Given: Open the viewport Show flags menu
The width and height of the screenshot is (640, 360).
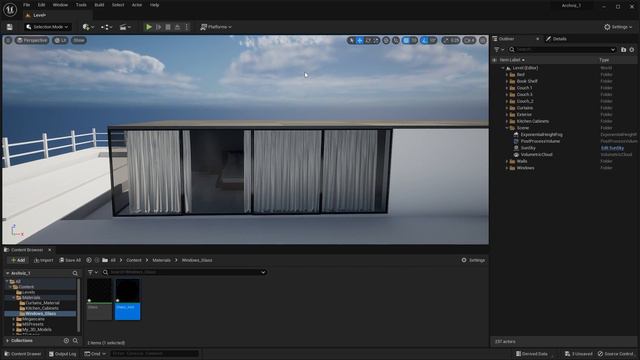Looking at the screenshot, I should 78,40.
